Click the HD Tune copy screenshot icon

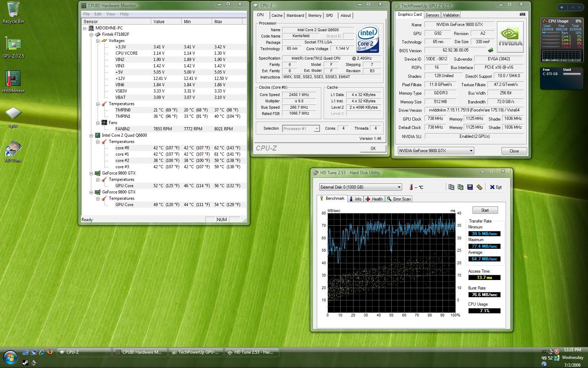point(460,187)
